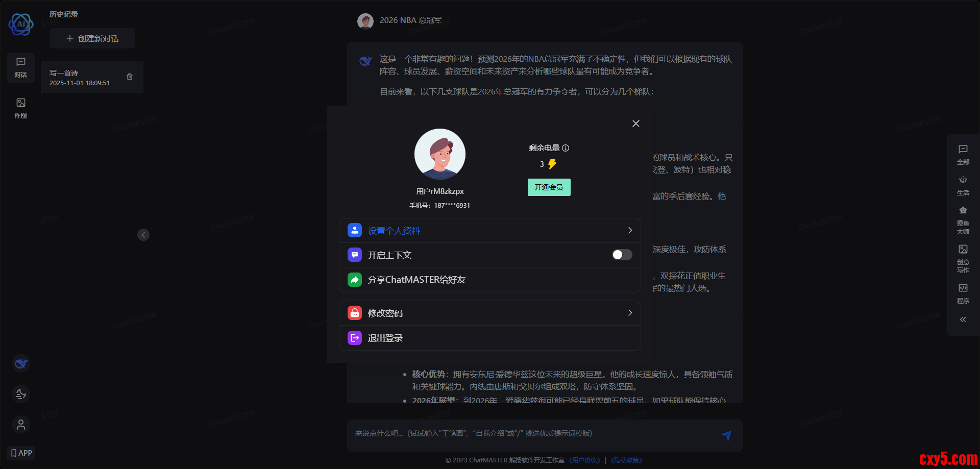This screenshot has height=469, width=980.
Task: Select the 程序 category in right panel
Action: (x=963, y=294)
